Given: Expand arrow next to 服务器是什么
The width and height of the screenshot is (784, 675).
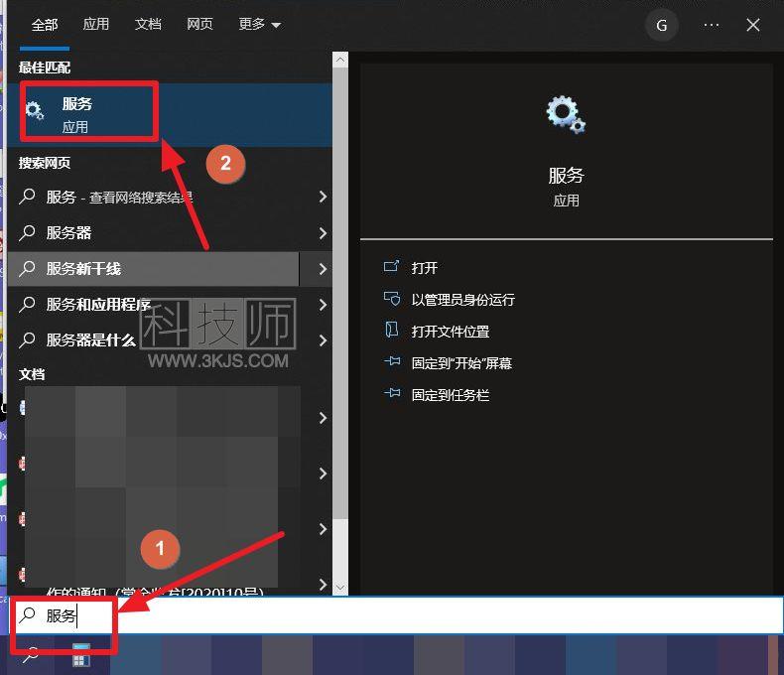Looking at the screenshot, I should coord(323,340).
